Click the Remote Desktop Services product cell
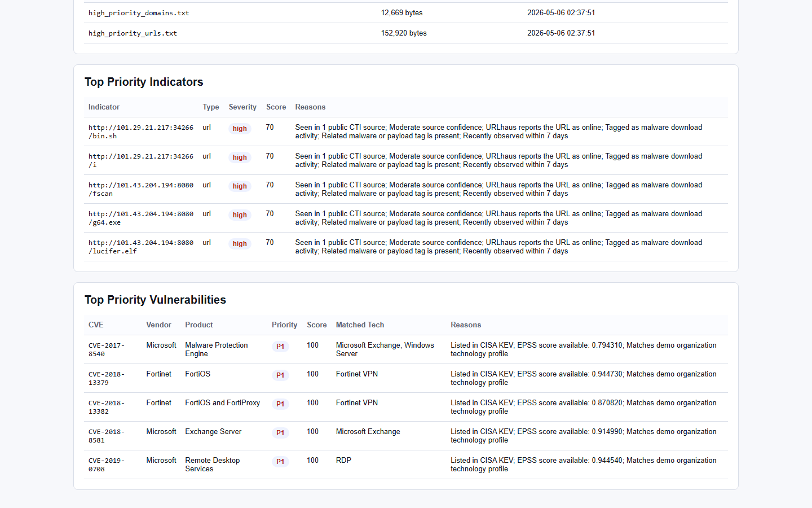The width and height of the screenshot is (812, 508). point(213,465)
